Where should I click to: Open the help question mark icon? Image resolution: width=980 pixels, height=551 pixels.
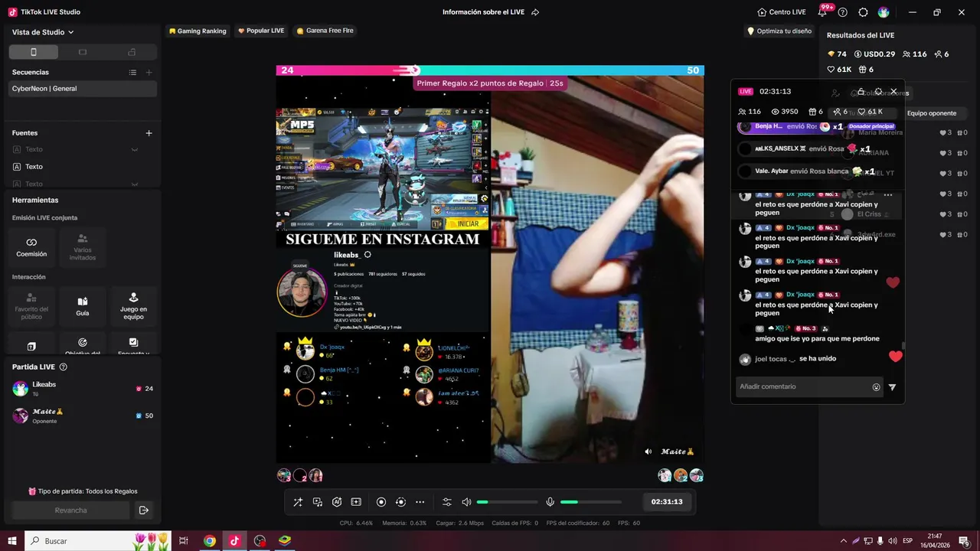(x=843, y=12)
